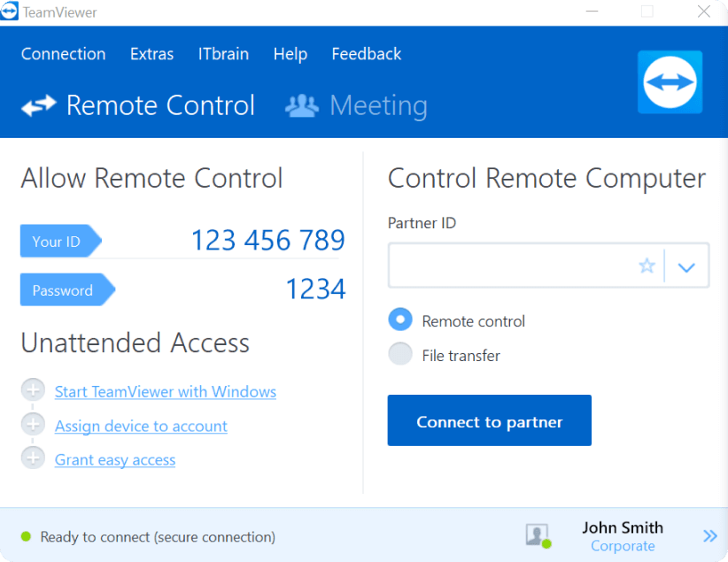
Task: Open the ITbrain menu
Action: [223, 54]
